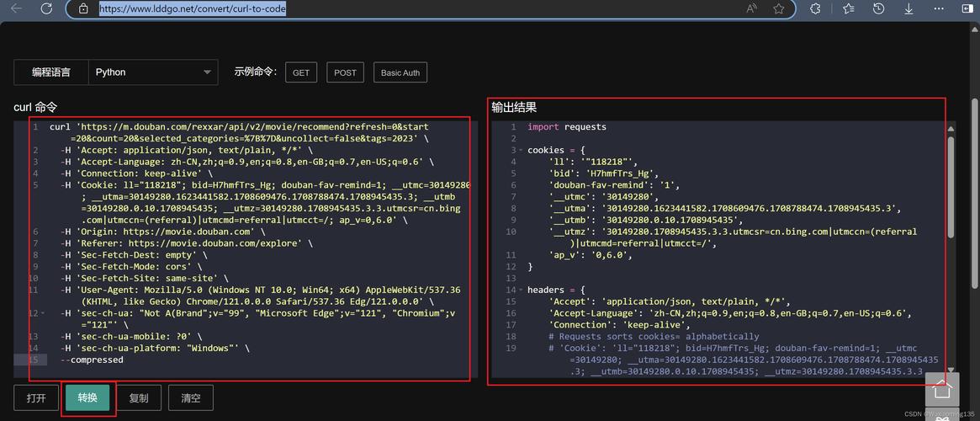Open the Python programming language dropdown

152,72
